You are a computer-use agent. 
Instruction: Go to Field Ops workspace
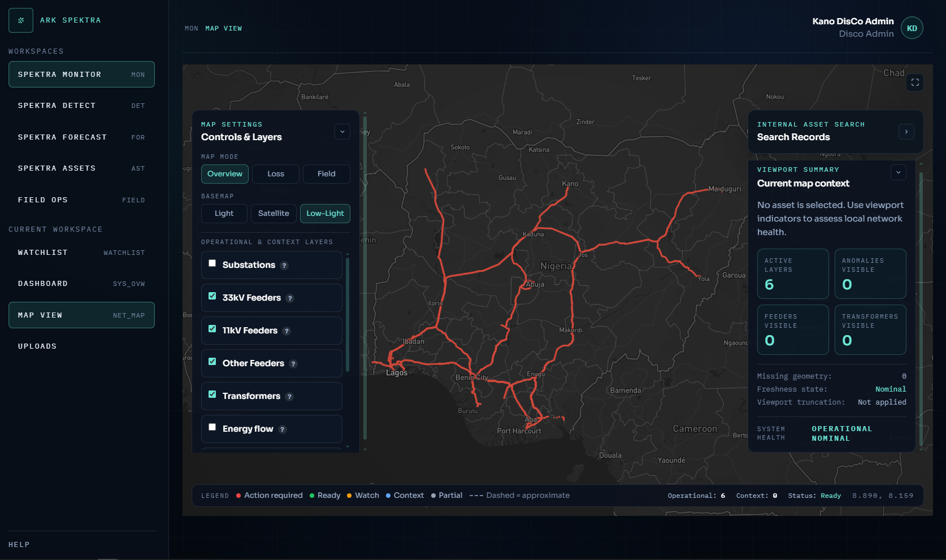click(x=81, y=200)
